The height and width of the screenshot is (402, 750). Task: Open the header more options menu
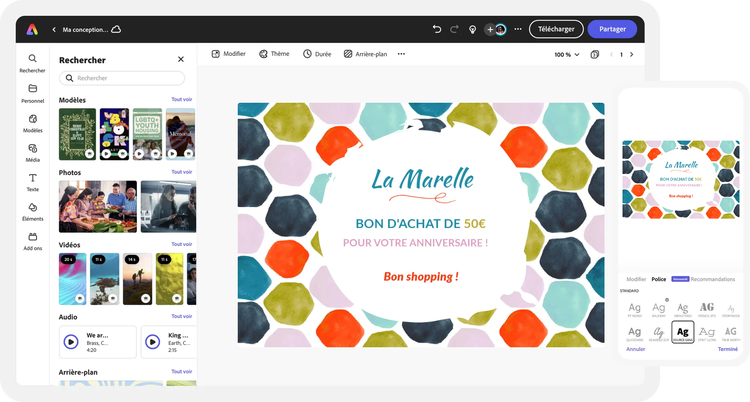click(x=518, y=29)
